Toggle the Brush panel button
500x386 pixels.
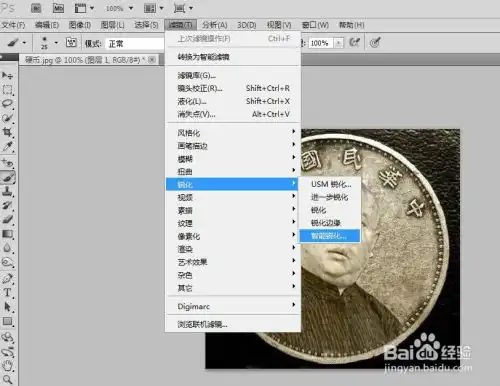71,43
